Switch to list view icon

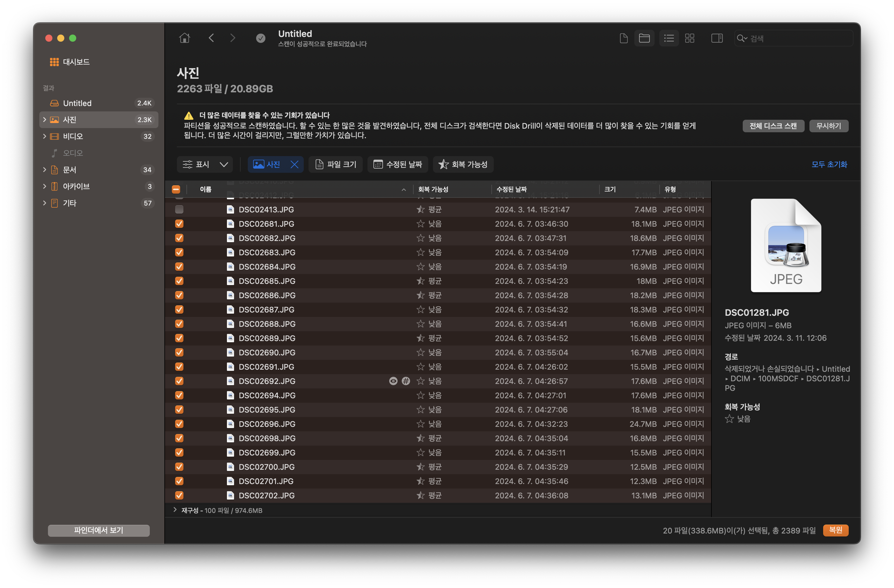click(669, 38)
